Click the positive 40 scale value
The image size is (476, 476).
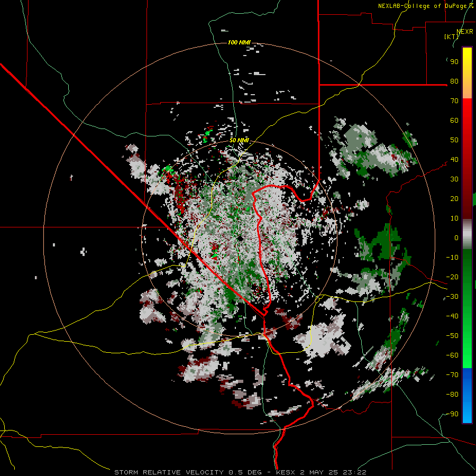click(454, 160)
